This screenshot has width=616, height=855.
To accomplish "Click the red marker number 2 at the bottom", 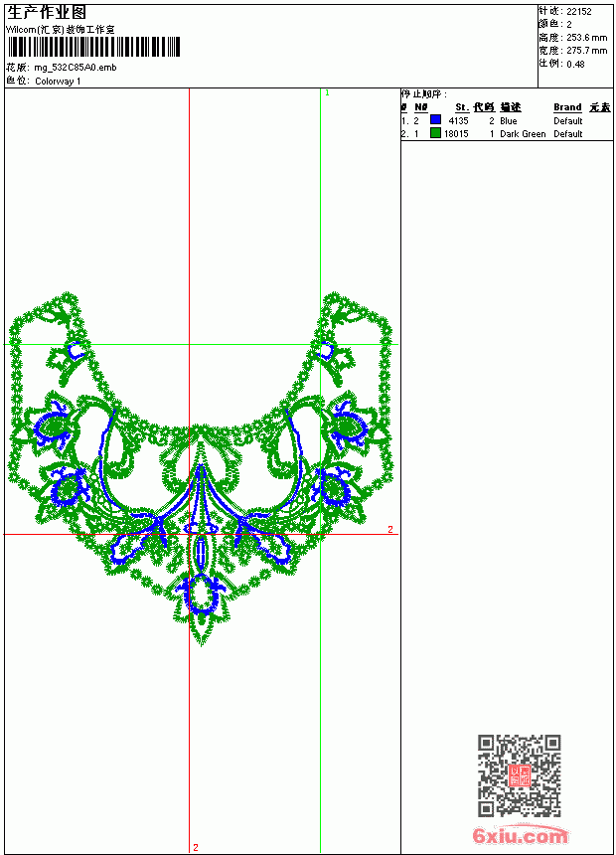I will click(196, 847).
